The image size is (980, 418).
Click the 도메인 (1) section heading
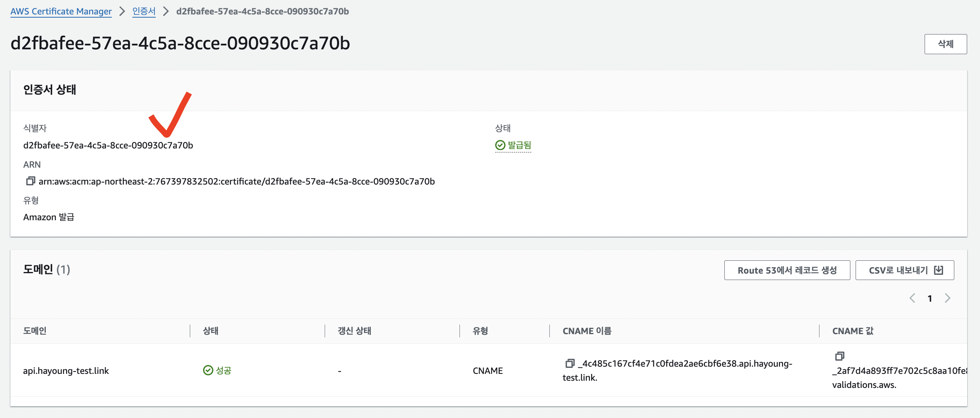[x=47, y=269]
